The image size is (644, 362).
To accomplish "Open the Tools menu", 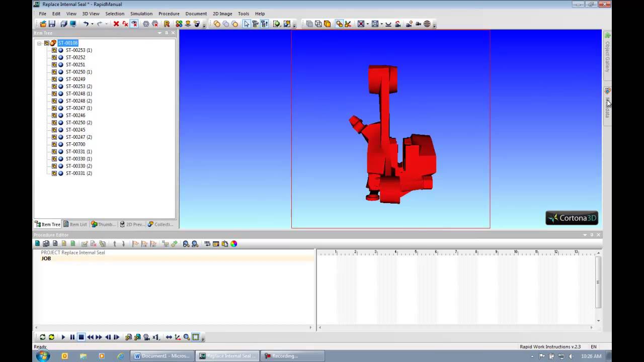I will tap(244, 14).
